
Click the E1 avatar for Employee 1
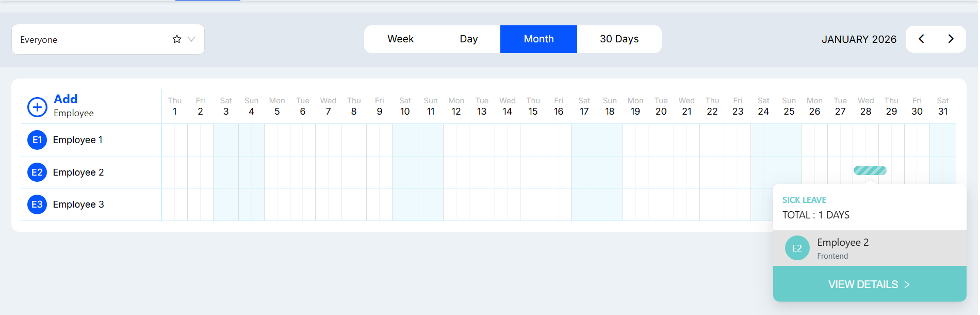[x=37, y=140]
